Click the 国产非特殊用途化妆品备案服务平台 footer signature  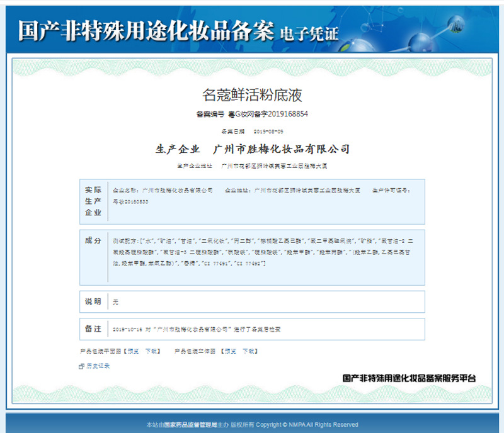point(409,378)
